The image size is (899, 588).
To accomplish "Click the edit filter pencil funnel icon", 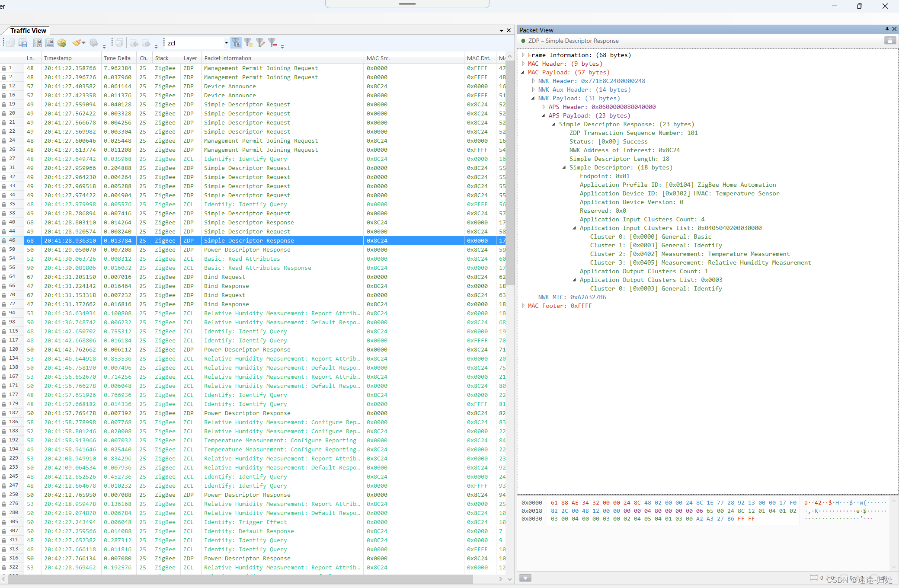I will click(x=260, y=43).
